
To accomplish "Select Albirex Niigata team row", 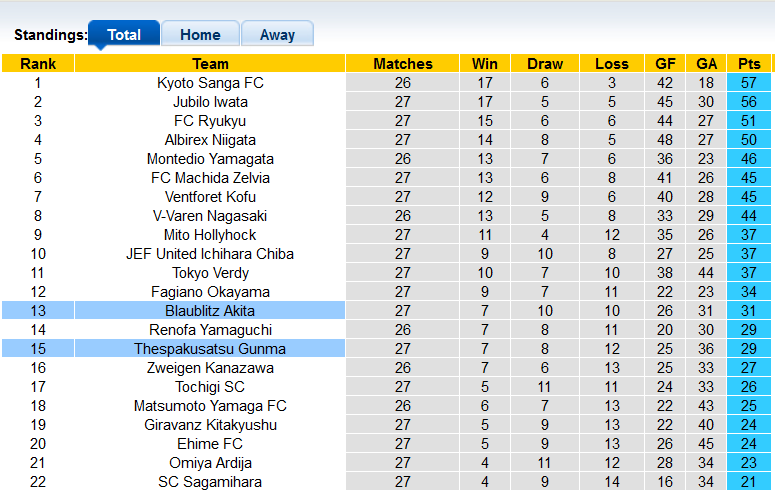I will (x=210, y=140).
